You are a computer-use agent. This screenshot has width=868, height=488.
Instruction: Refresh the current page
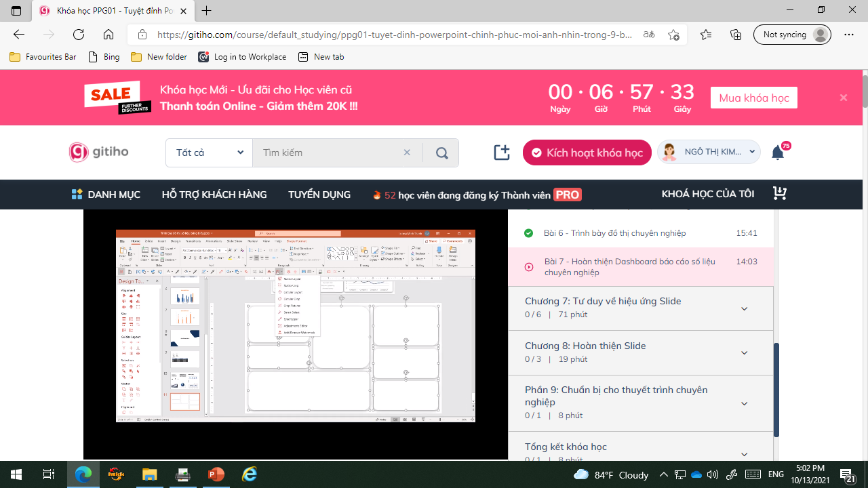(79, 35)
